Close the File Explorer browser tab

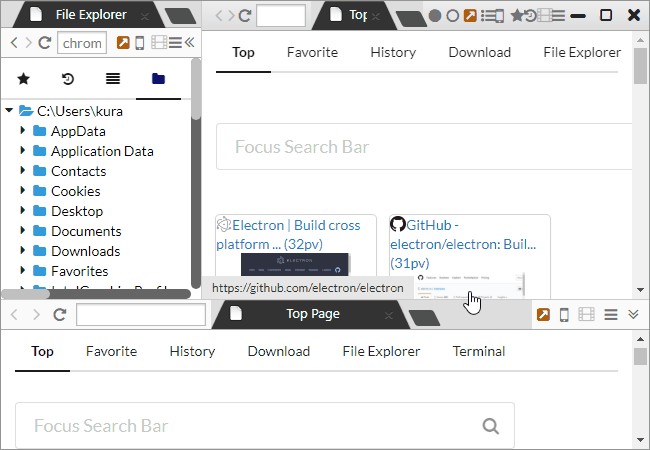click(x=145, y=17)
